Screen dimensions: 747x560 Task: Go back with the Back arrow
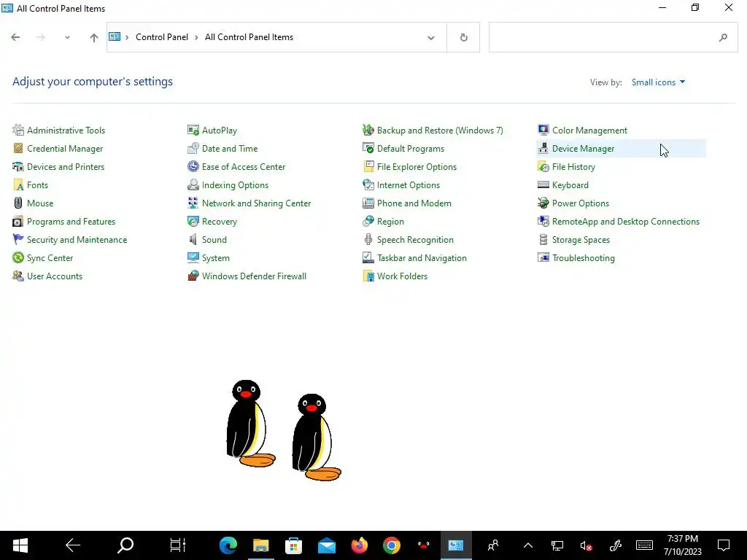15,37
